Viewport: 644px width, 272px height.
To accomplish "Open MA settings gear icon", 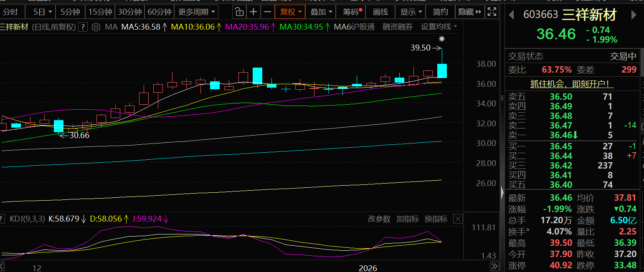I will (96, 28).
